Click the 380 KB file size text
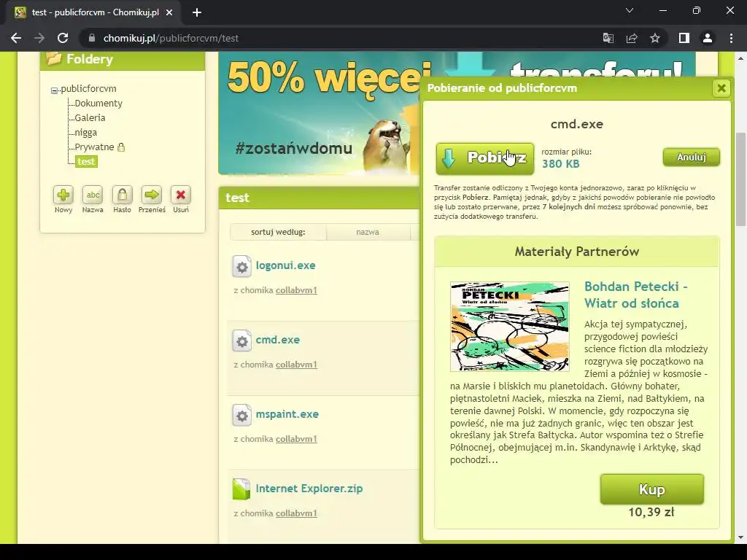747x560 pixels. (561, 164)
